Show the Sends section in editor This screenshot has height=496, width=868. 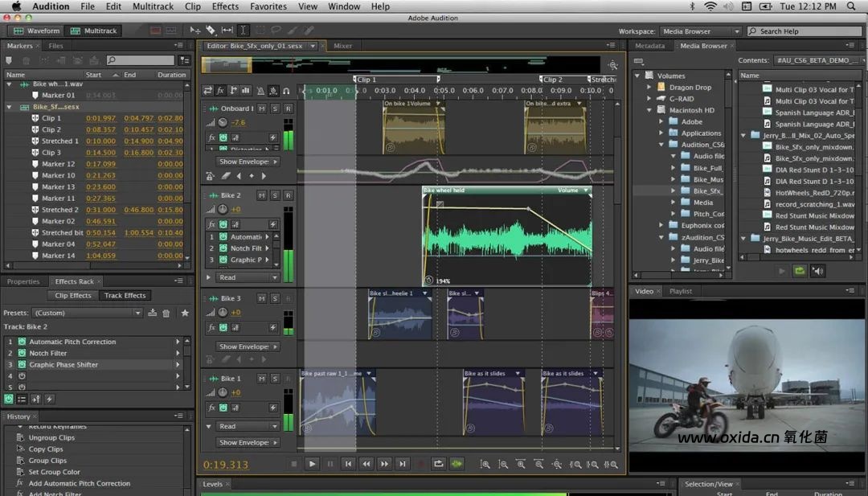[233, 90]
